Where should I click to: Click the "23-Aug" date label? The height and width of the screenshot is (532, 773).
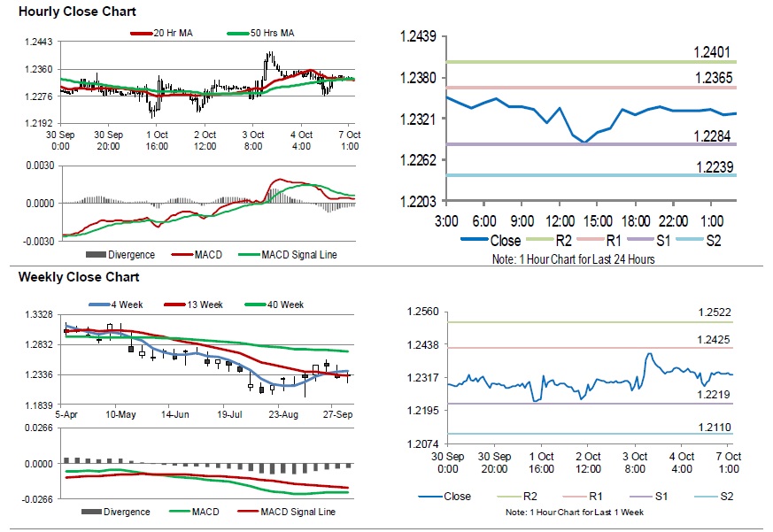[x=283, y=414]
